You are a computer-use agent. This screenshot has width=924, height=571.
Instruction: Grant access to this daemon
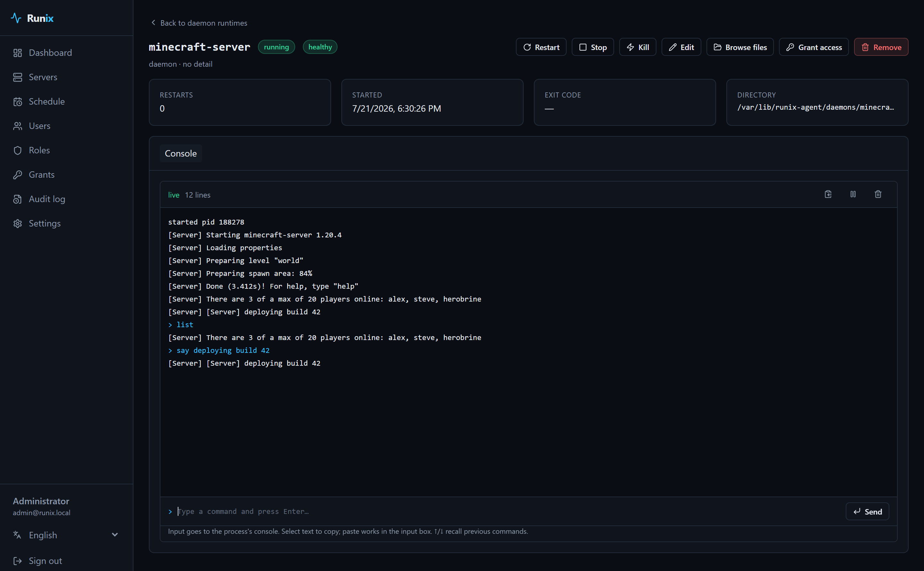813,47
